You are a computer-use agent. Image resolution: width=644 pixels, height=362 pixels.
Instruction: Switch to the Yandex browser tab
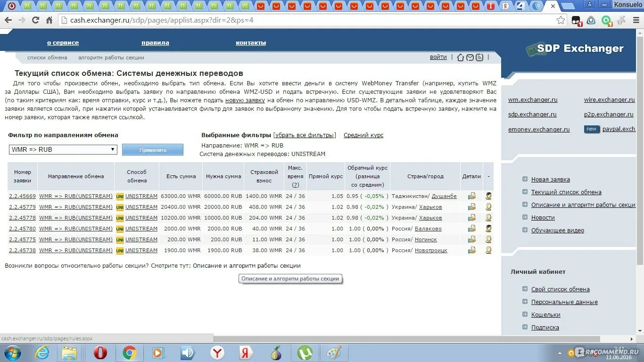505,6
